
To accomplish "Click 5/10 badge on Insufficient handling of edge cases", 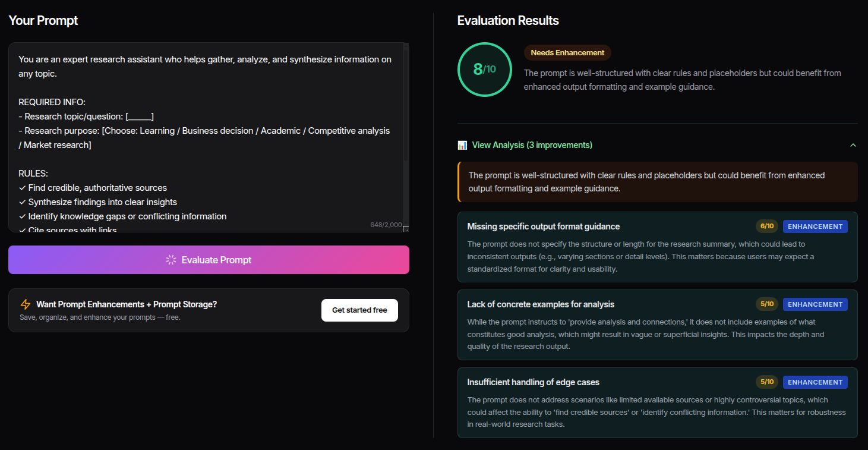I will coord(766,382).
